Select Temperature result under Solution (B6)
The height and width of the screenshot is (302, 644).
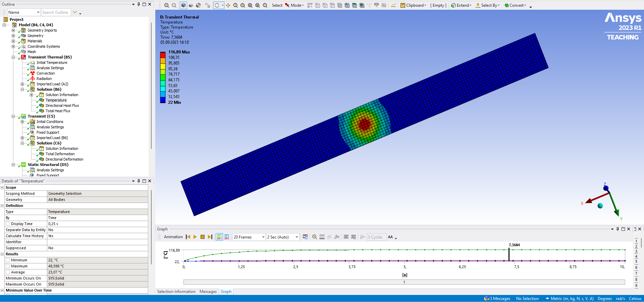(x=56, y=100)
